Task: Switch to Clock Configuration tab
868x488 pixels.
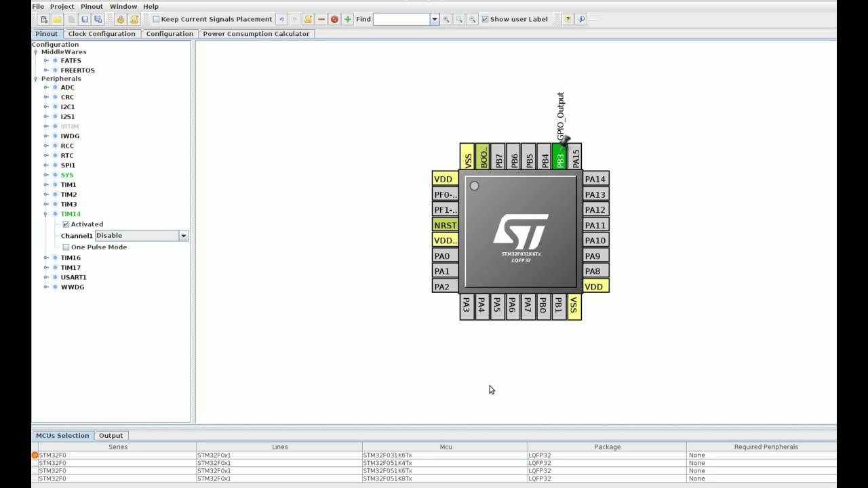Action: click(102, 34)
